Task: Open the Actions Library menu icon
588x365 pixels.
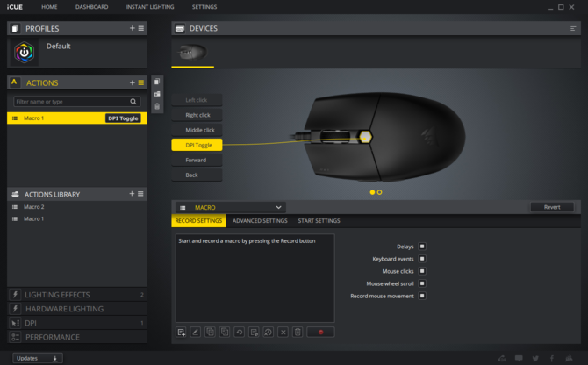Action: coord(140,194)
